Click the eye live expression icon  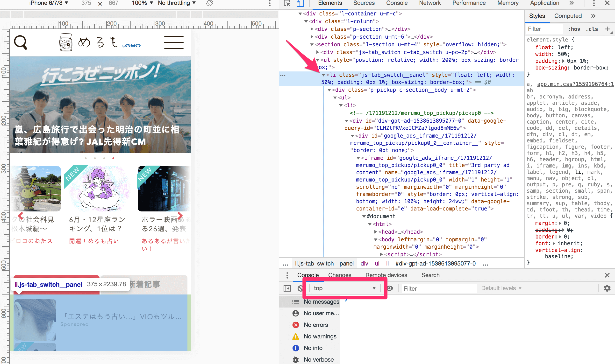pyautogui.click(x=390, y=288)
